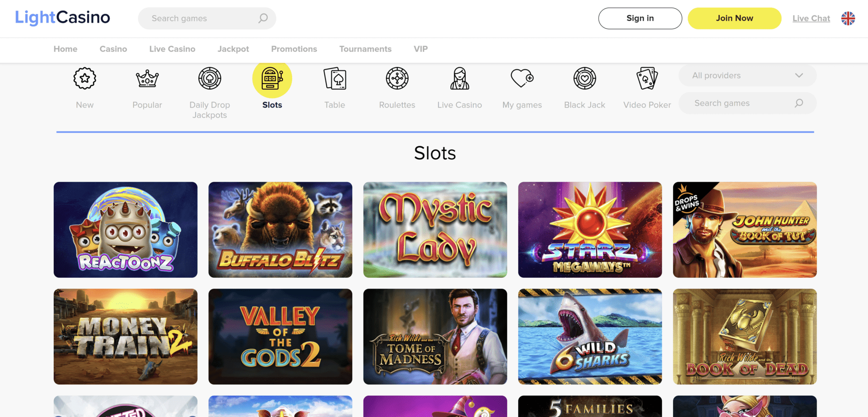The height and width of the screenshot is (417, 868).
Task: Select the Roulettes wheel icon
Action: tap(397, 79)
